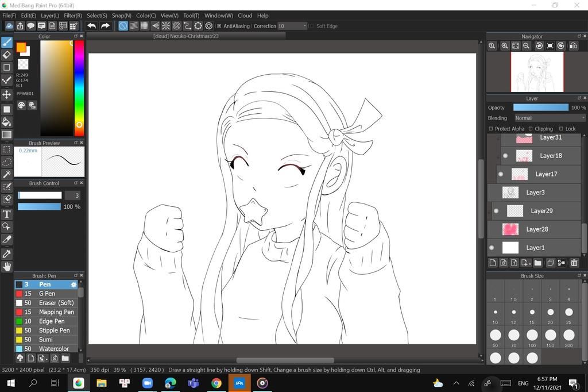The image size is (588, 392).
Task: Select Layer28 in the layer list
Action: (534, 229)
